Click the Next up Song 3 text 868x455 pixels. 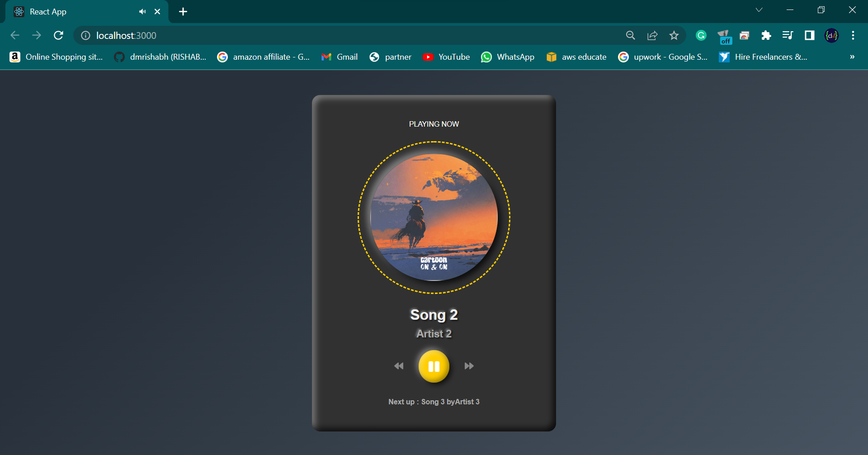(x=434, y=402)
